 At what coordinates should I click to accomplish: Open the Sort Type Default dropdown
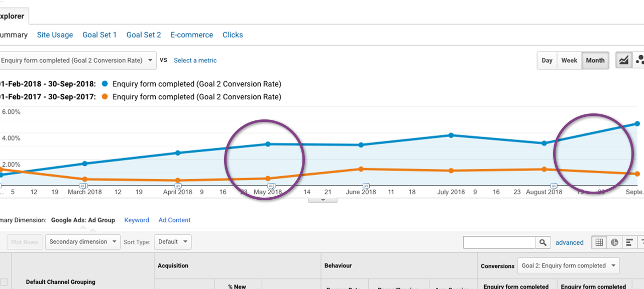tap(172, 242)
